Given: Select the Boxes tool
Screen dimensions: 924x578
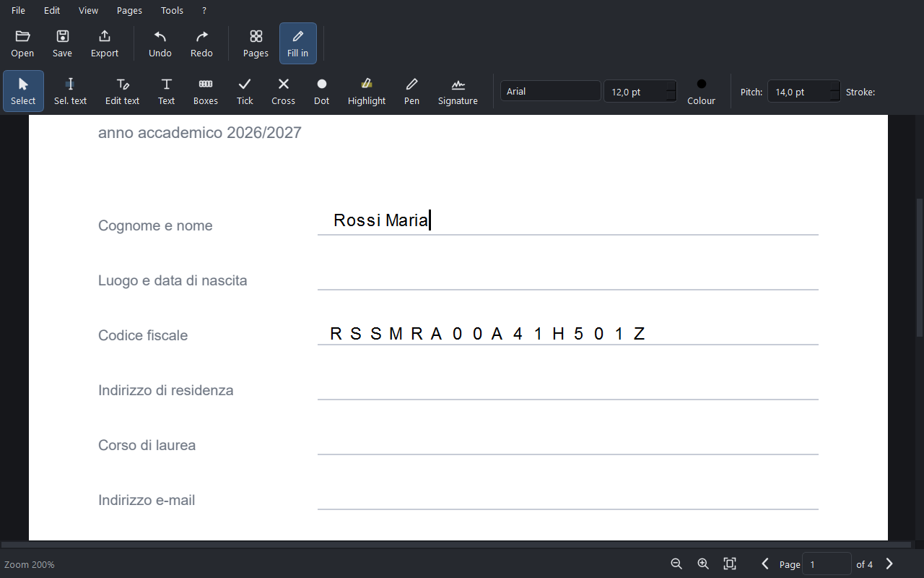Looking at the screenshot, I should tap(206, 91).
